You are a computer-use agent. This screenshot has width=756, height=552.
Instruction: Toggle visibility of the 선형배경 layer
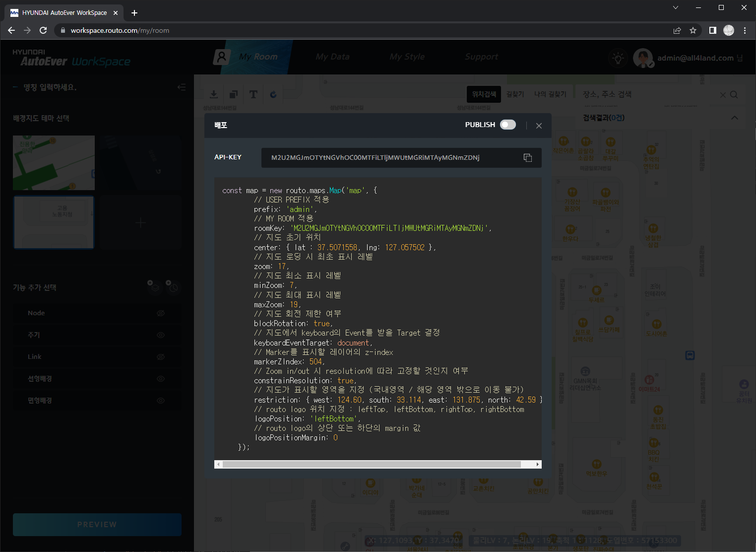click(161, 379)
